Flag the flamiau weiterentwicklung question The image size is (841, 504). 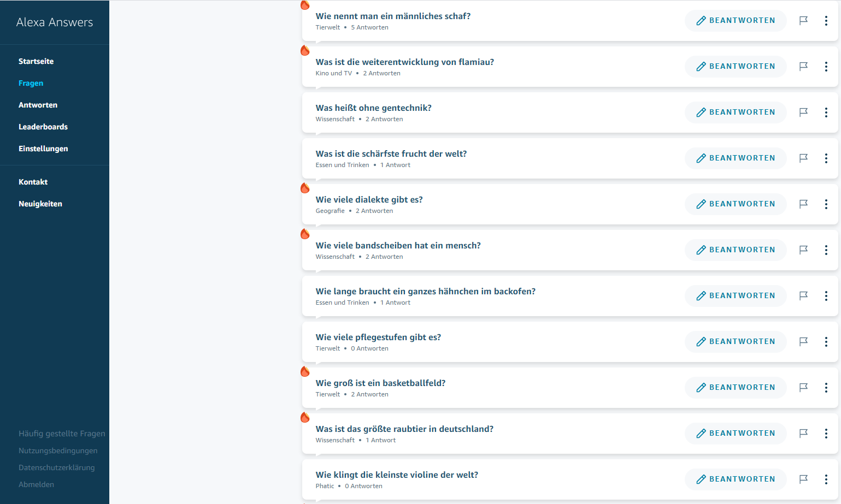pos(803,67)
